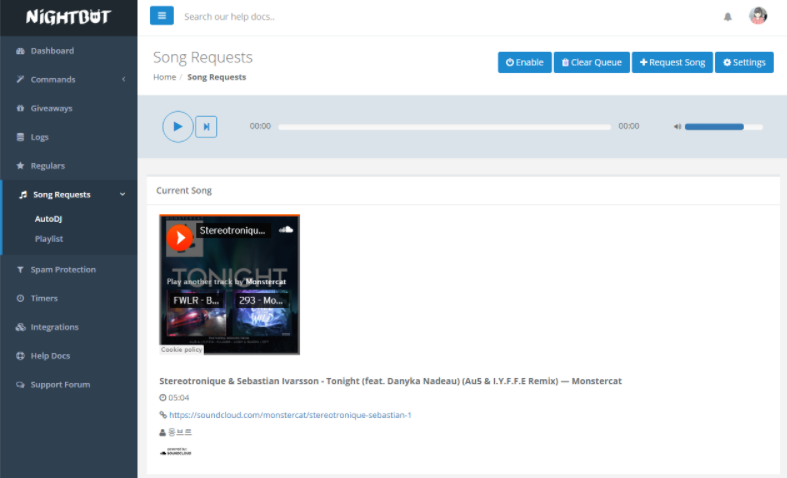The image size is (787, 478).
Task: Open the Playlist subpage
Action: [49, 239]
